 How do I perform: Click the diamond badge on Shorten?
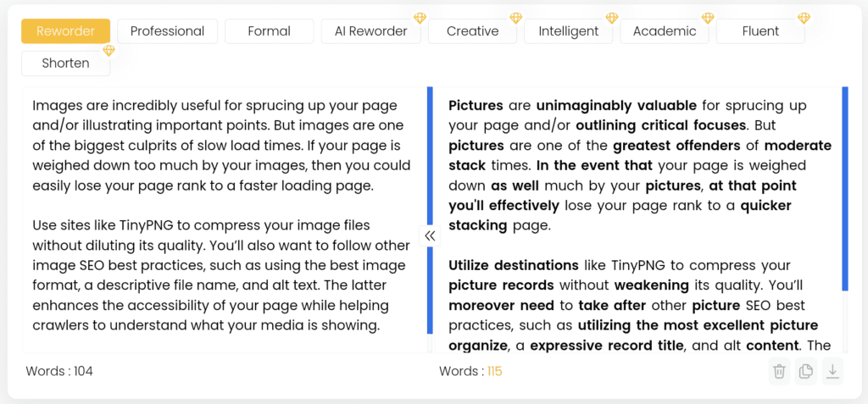(x=109, y=50)
